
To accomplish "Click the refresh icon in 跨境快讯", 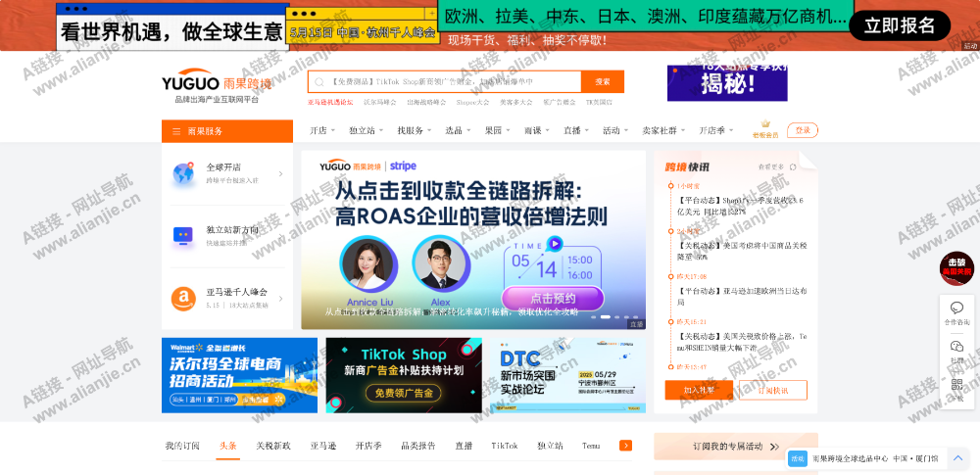I will tap(793, 166).
